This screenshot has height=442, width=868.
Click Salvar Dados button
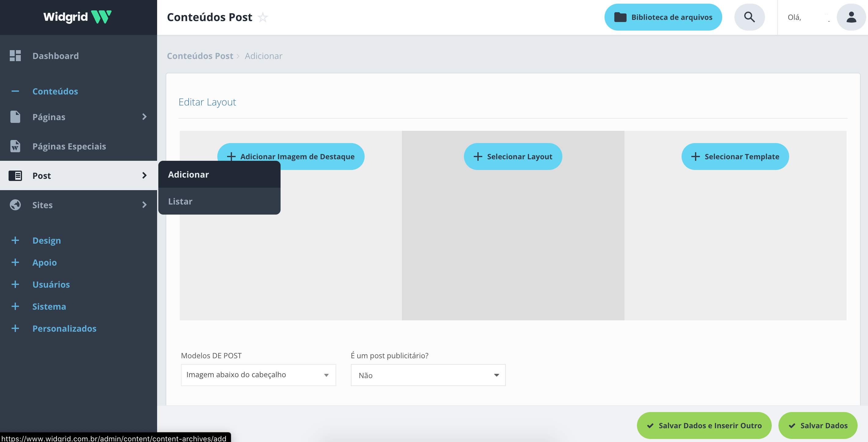click(818, 425)
